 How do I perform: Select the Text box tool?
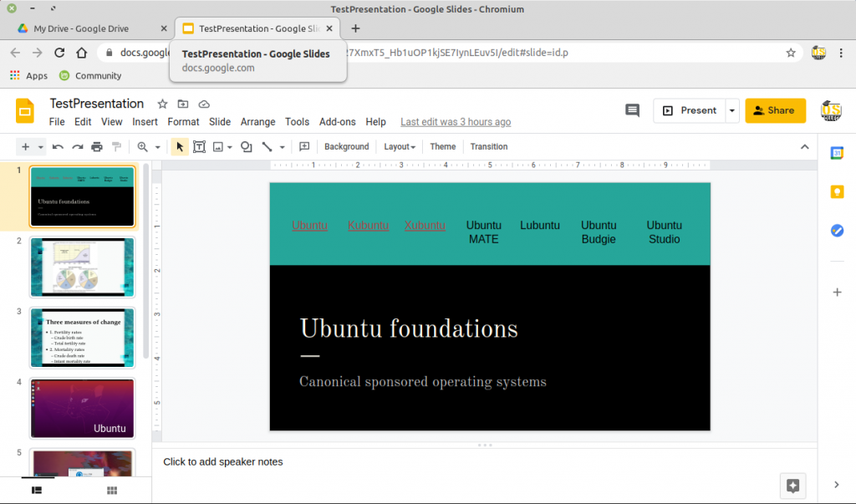(x=200, y=147)
